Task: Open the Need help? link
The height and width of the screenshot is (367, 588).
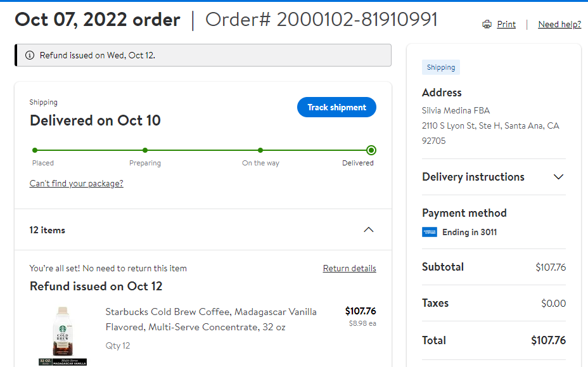Action: pyautogui.click(x=559, y=24)
